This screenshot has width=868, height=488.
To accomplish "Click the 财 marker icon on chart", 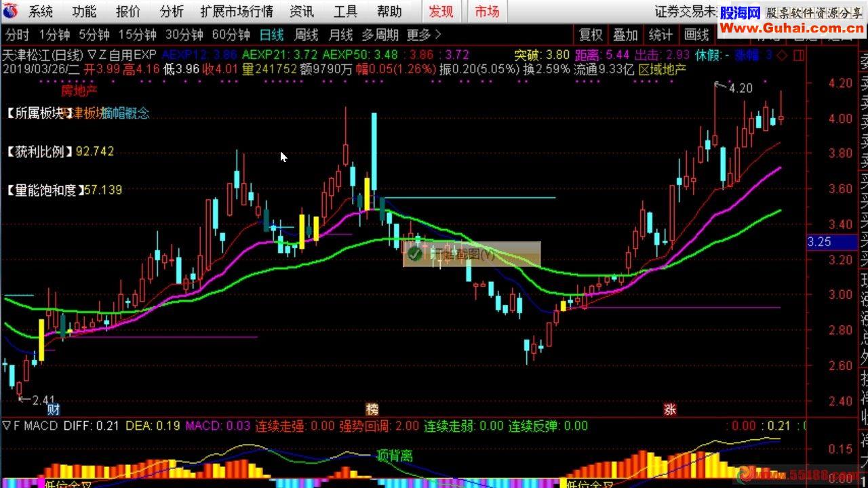I will click(54, 409).
